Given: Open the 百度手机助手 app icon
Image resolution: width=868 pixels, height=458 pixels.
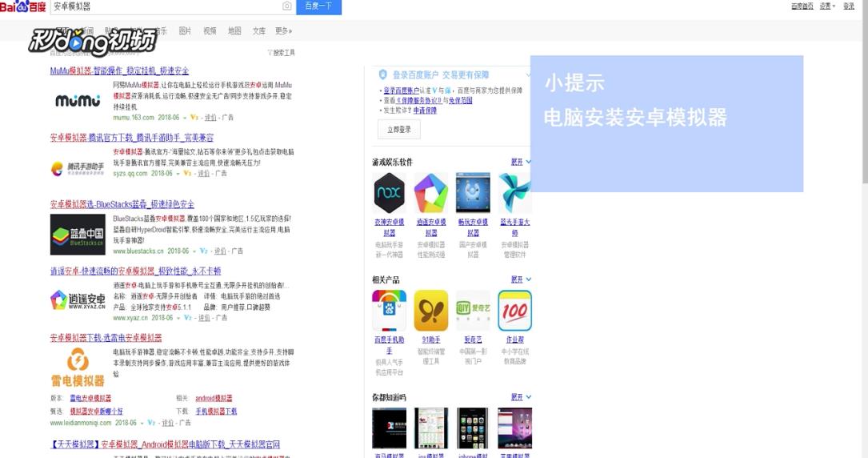Looking at the screenshot, I should (x=389, y=310).
